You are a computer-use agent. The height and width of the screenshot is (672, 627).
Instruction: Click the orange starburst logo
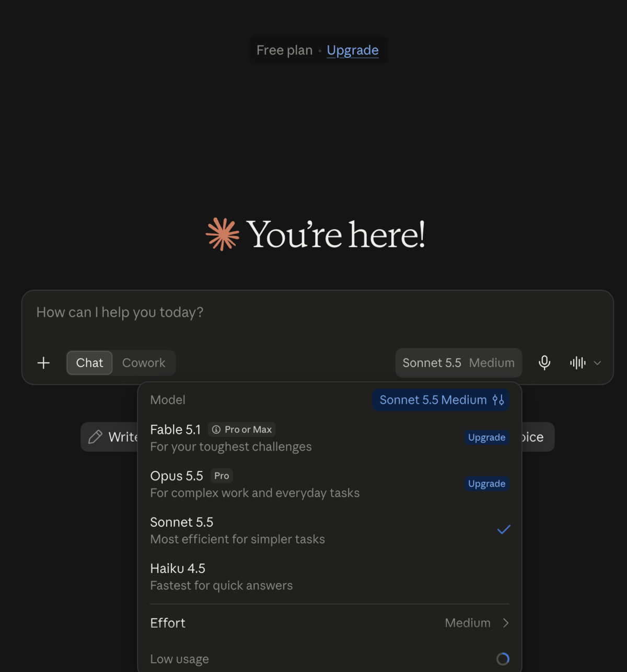coord(223,234)
